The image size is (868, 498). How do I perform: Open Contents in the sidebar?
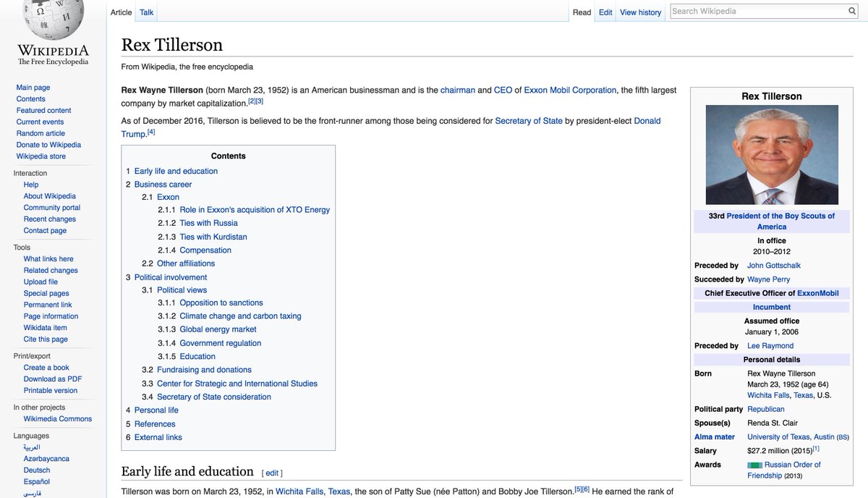31,99
